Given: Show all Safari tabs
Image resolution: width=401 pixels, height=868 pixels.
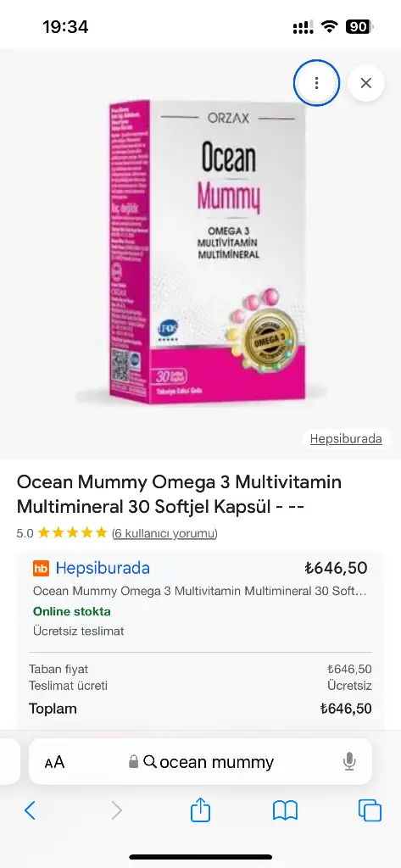Looking at the screenshot, I should [370, 811].
